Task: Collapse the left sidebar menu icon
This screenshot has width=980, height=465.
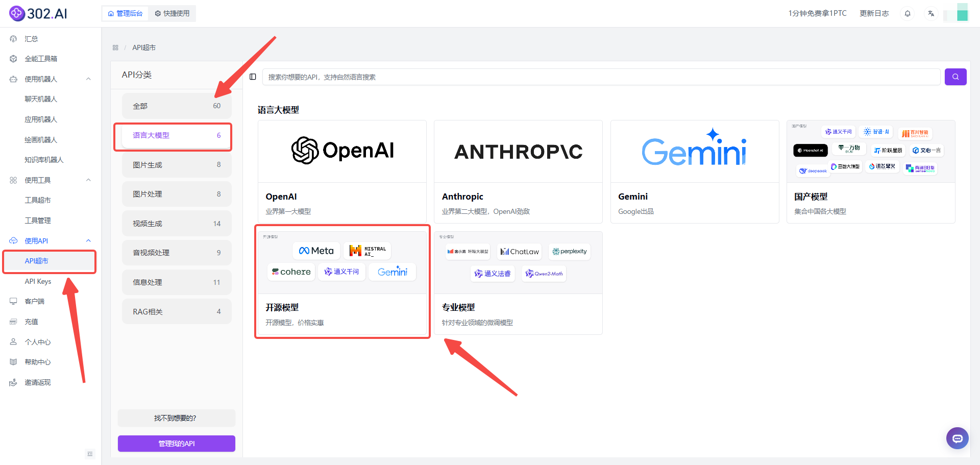Action: 90,454
